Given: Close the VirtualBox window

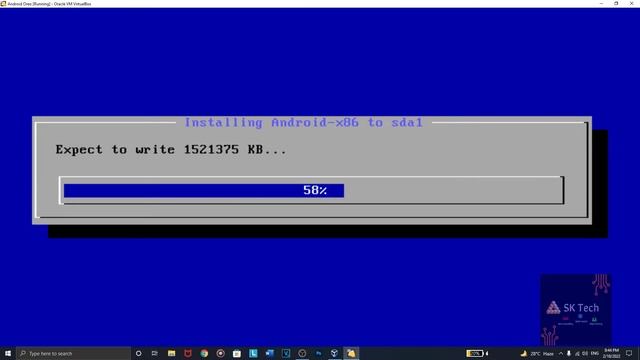Looking at the screenshot, I should (x=631, y=4).
